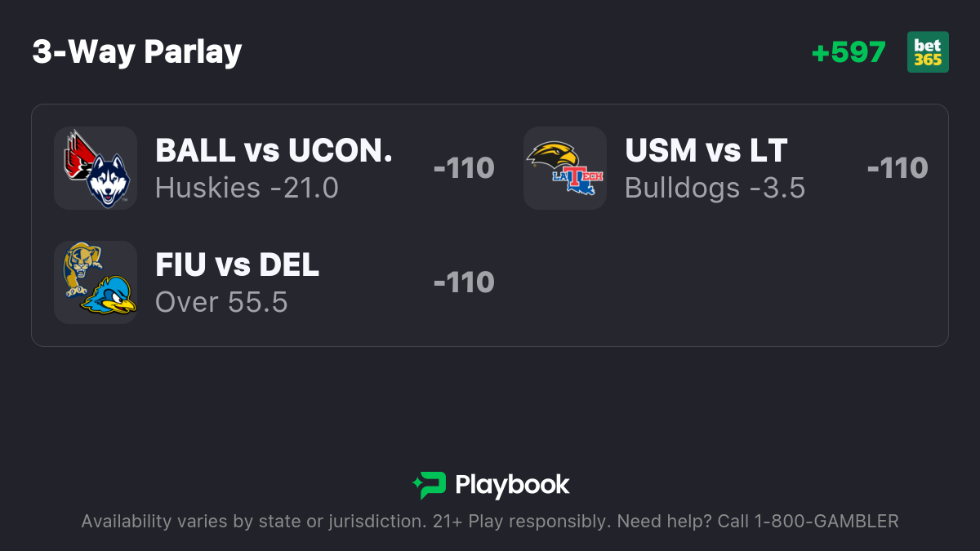The height and width of the screenshot is (551, 980).
Task: Select the USM vs LT matchup title
Action: (706, 150)
